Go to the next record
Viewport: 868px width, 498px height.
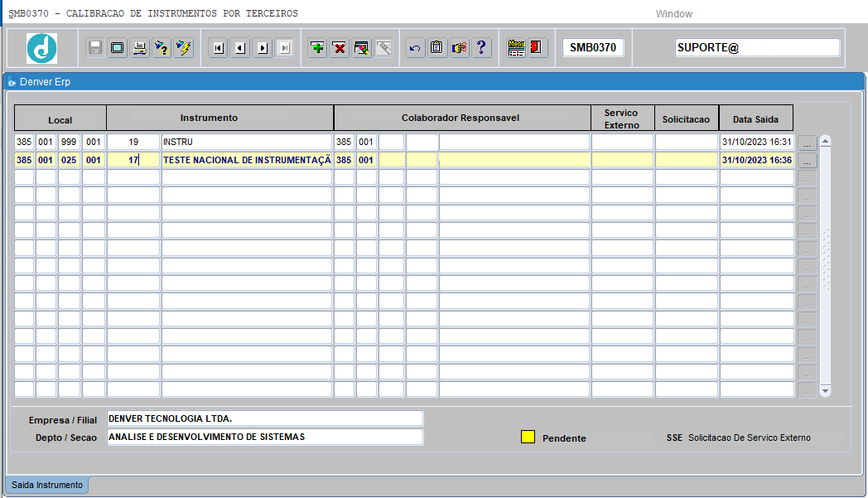point(263,48)
